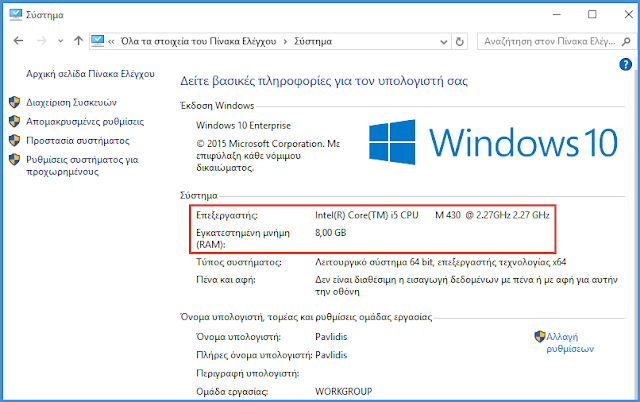Screen dimensions: 640x402
Task: Click the Σύστημα breadcrumb segment
Action: [x=313, y=41]
